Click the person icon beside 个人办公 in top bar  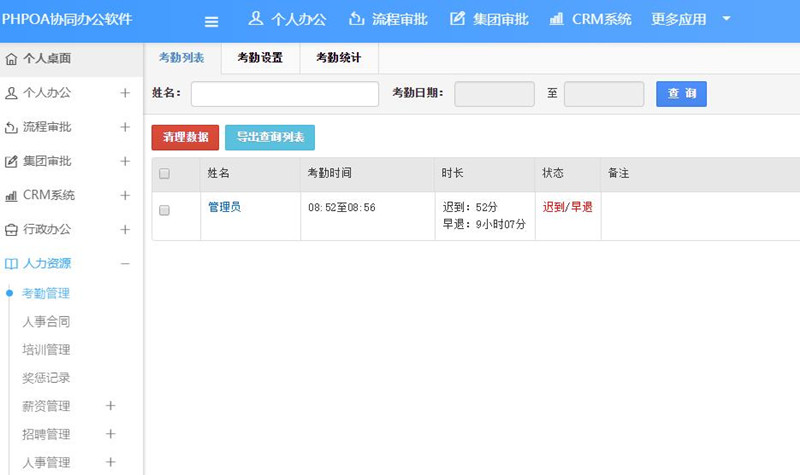pyautogui.click(x=255, y=19)
